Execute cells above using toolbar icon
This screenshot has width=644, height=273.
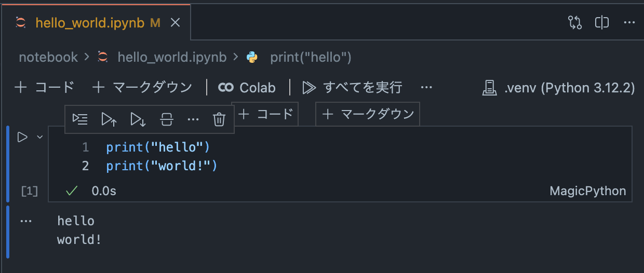[x=109, y=119]
